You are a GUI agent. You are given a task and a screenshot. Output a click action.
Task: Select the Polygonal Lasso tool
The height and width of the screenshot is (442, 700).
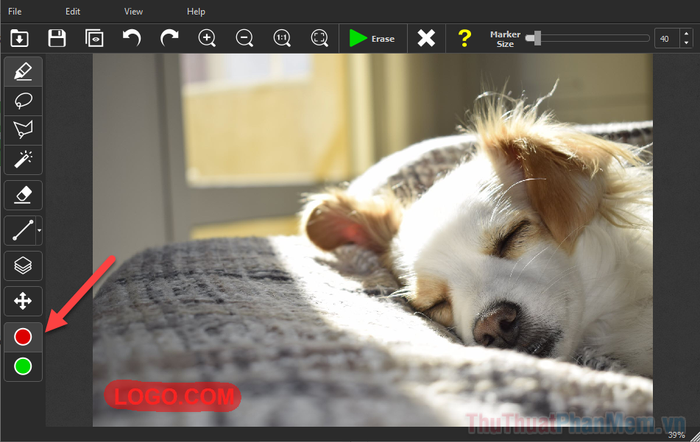coord(23,130)
